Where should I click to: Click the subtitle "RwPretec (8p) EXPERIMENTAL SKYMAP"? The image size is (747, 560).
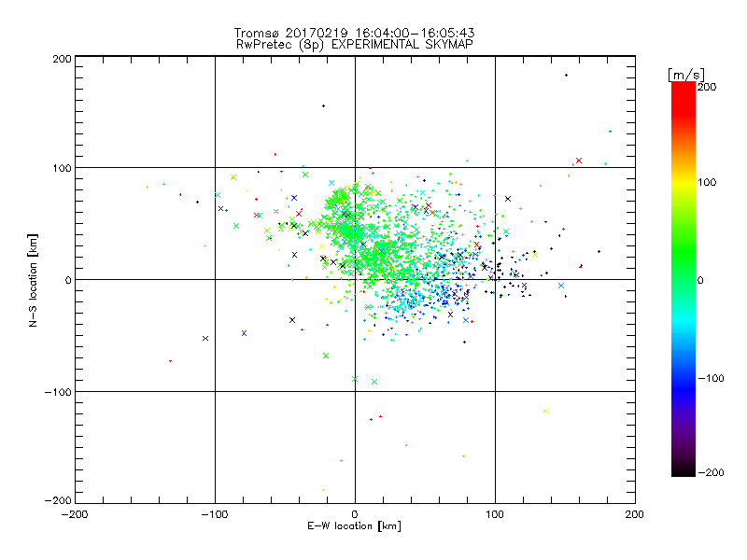click(355, 45)
